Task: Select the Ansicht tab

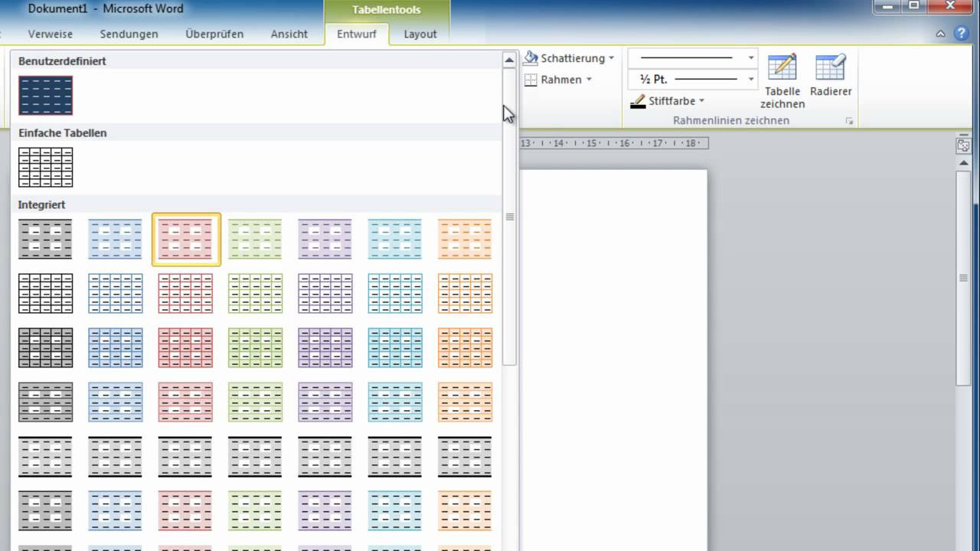Action: (x=289, y=34)
